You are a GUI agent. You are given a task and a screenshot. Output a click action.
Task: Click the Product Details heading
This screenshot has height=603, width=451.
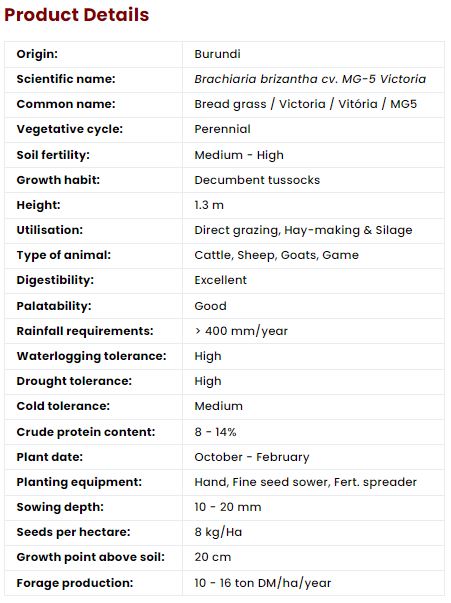(77, 15)
